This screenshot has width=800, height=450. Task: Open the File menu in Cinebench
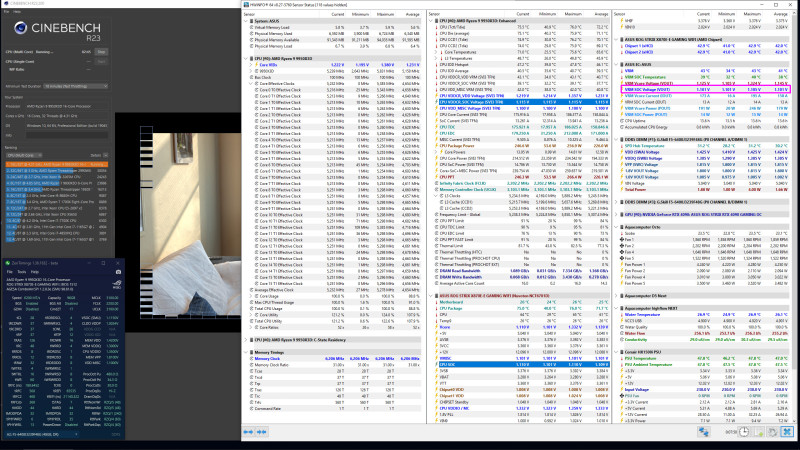pos(6,11)
